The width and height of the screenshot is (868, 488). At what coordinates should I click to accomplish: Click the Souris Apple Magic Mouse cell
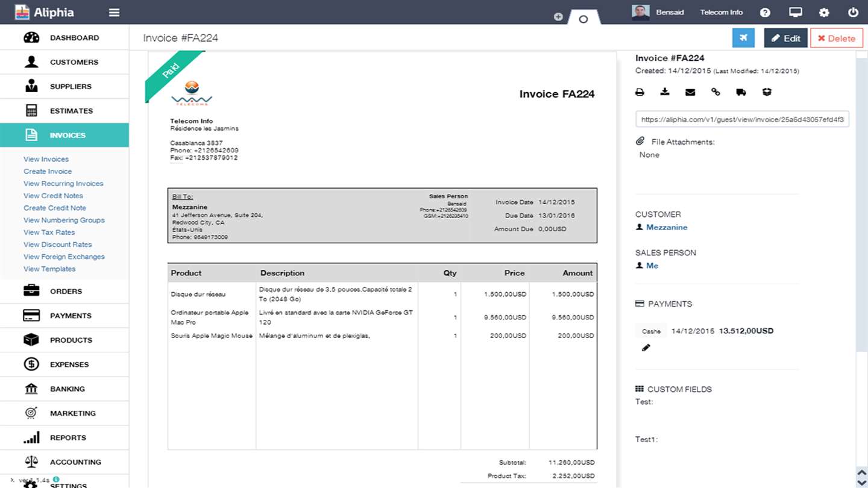212,336
